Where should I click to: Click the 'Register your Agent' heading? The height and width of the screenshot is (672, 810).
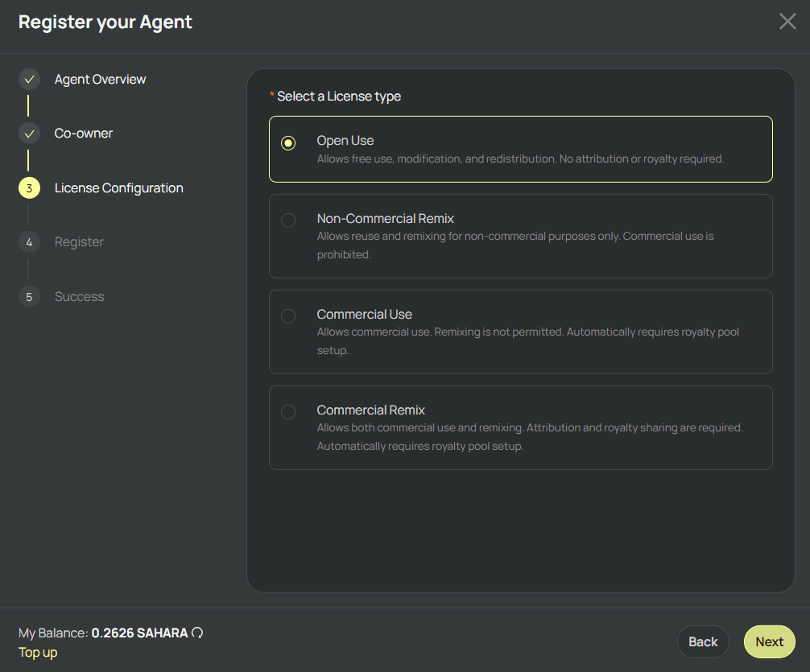[x=105, y=23]
